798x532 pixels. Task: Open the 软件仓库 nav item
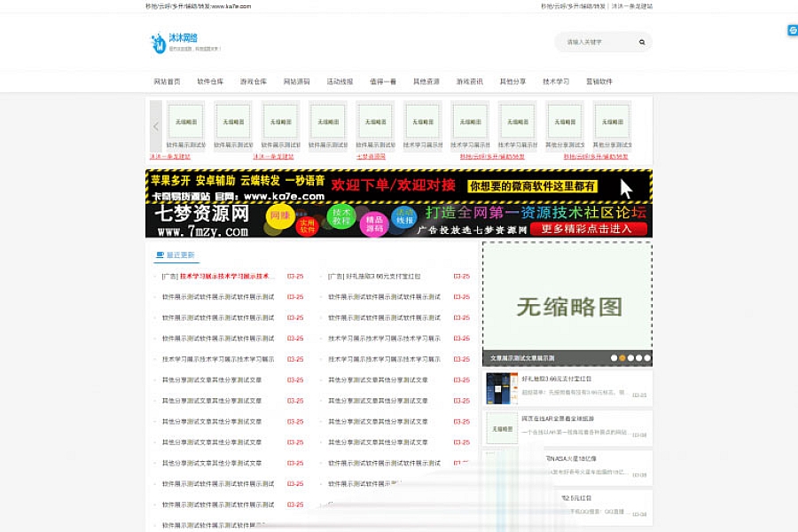pos(210,82)
